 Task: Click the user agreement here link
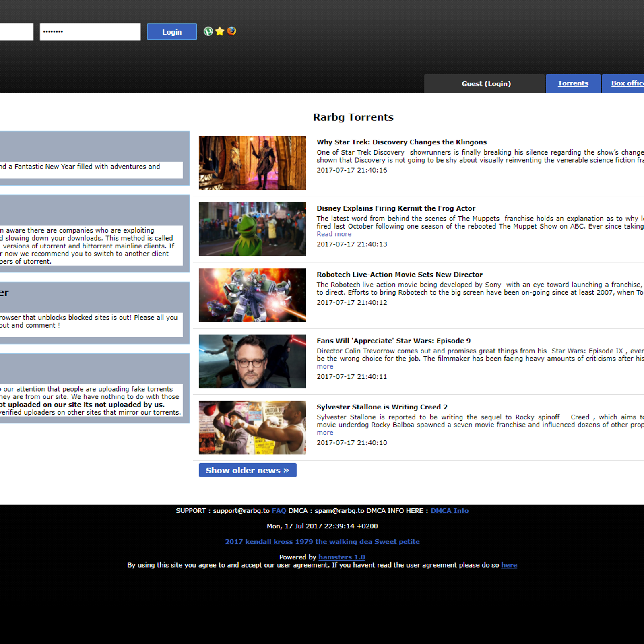[509, 565]
